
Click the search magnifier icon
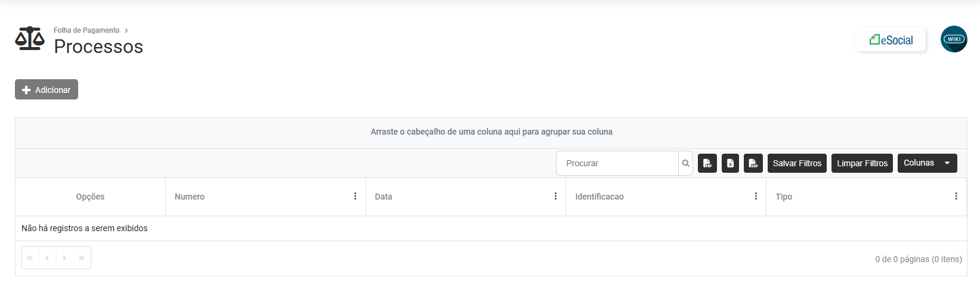[x=686, y=163]
